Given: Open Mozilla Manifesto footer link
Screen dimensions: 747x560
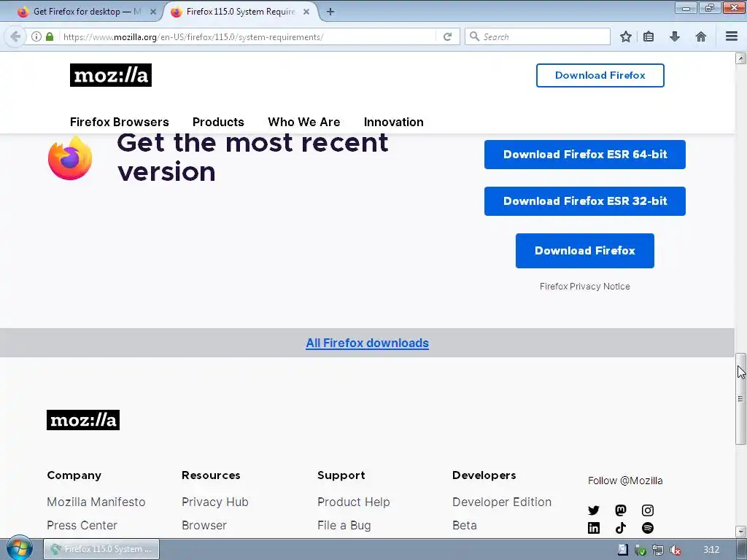Looking at the screenshot, I should pyautogui.click(x=96, y=502).
